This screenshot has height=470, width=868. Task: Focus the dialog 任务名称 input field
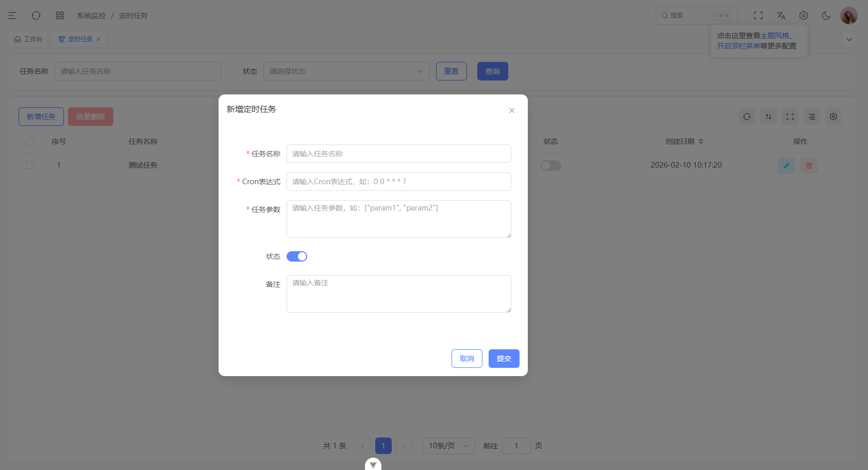coord(399,154)
